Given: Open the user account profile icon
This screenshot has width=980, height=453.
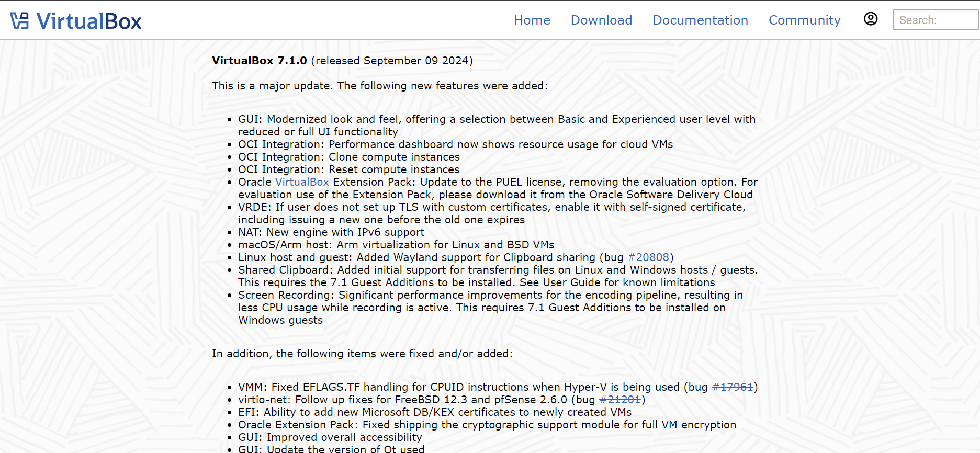Looking at the screenshot, I should pos(871,19).
